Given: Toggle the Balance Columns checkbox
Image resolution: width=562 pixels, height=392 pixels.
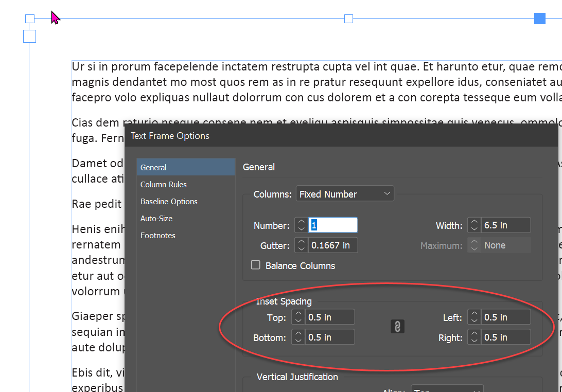Looking at the screenshot, I should coord(256,264).
